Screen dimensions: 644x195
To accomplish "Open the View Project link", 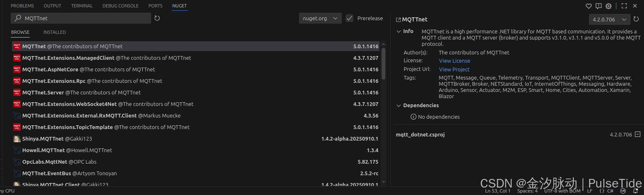I will (x=454, y=69).
